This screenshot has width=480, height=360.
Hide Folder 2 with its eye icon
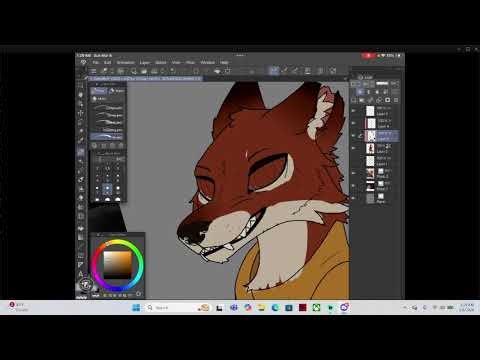[x=354, y=173]
